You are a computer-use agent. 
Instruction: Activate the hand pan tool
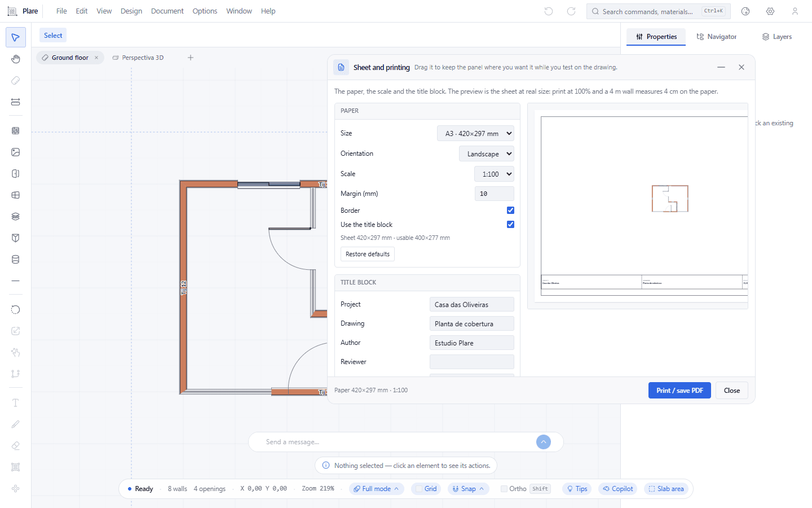pos(16,59)
